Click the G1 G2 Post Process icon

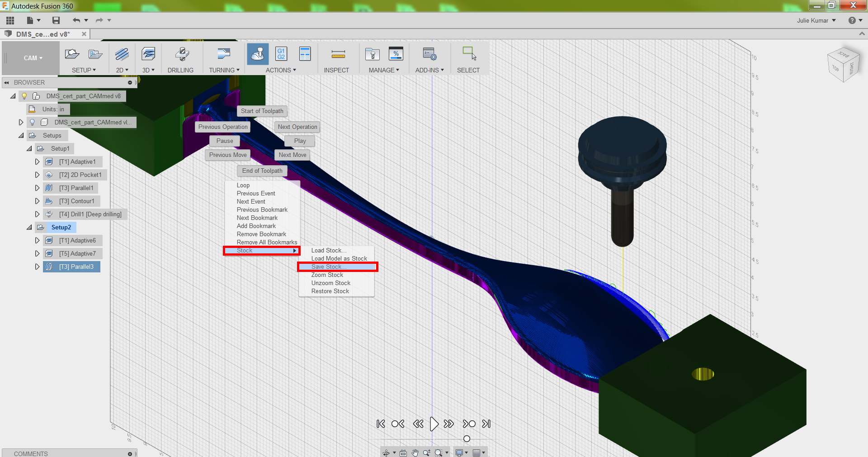(x=281, y=54)
